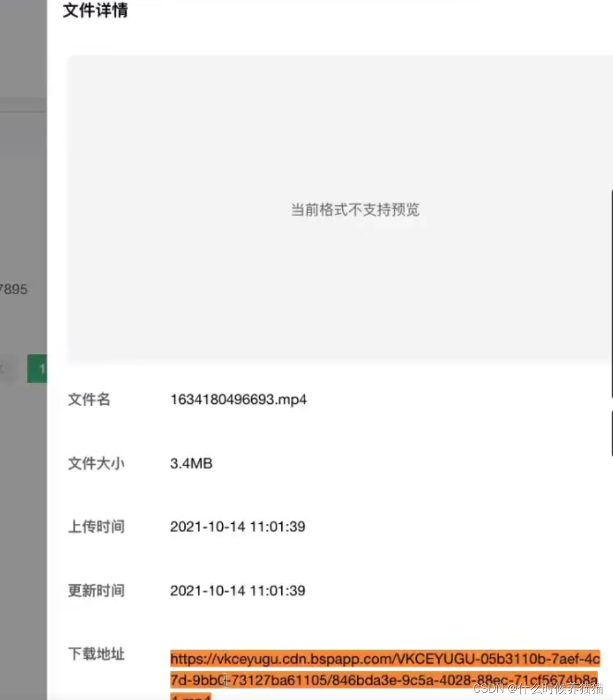Click the file size value 3.4MB
Screen dimensions: 613x700
191,464
